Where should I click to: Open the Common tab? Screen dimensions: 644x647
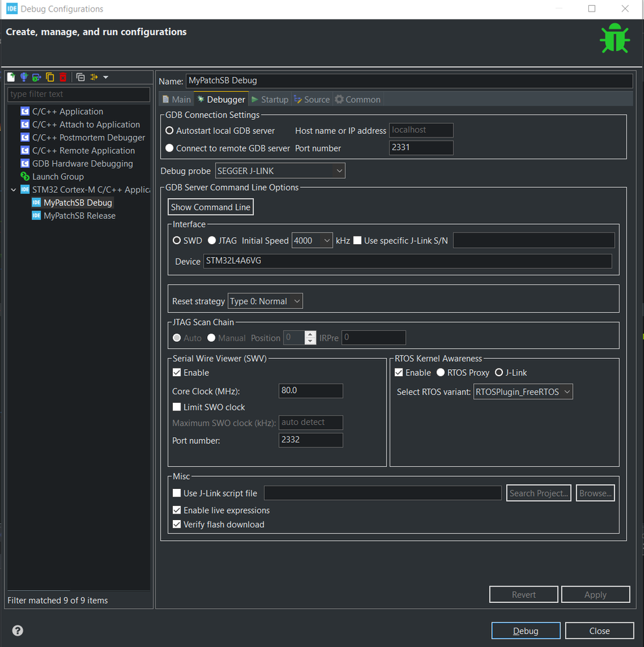pos(358,100)
